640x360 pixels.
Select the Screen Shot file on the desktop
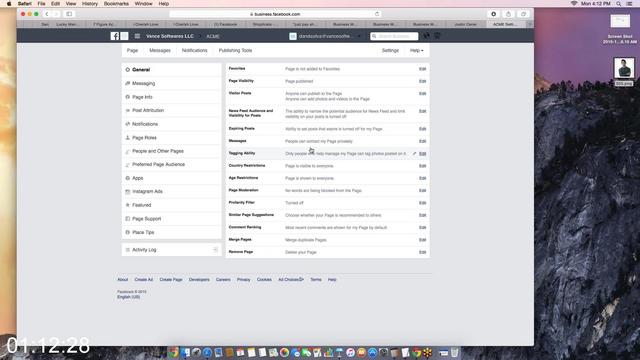pos(620,21)
